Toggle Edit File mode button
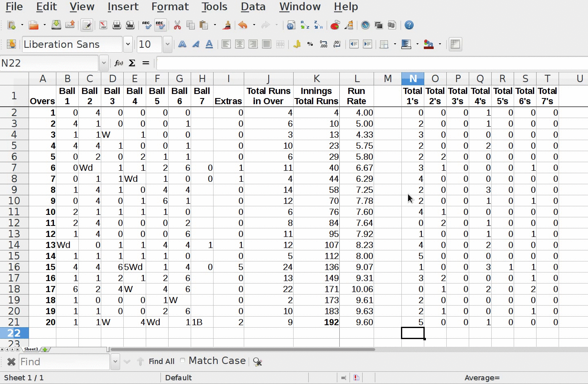Viewport: 588px width, 384px height. pos(87,25)
